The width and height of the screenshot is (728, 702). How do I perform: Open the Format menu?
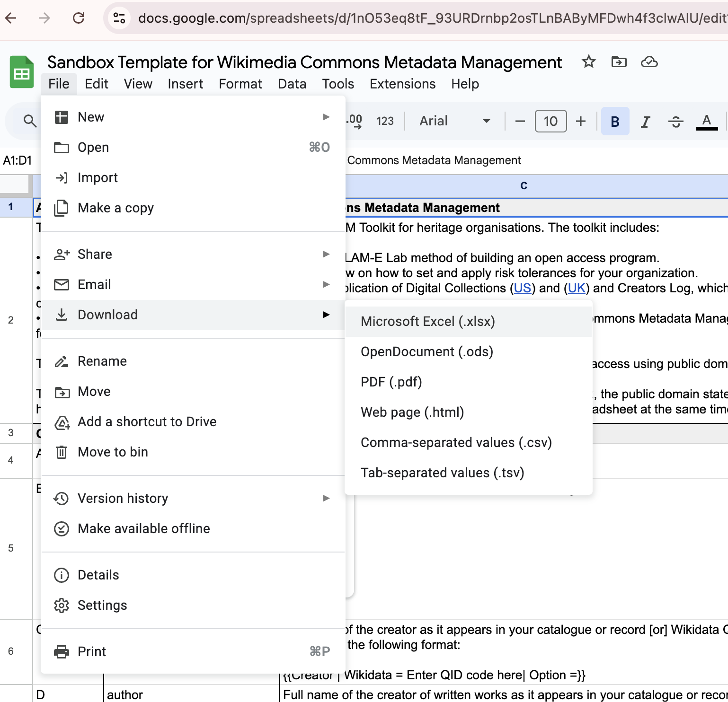(x=240, y=84)
